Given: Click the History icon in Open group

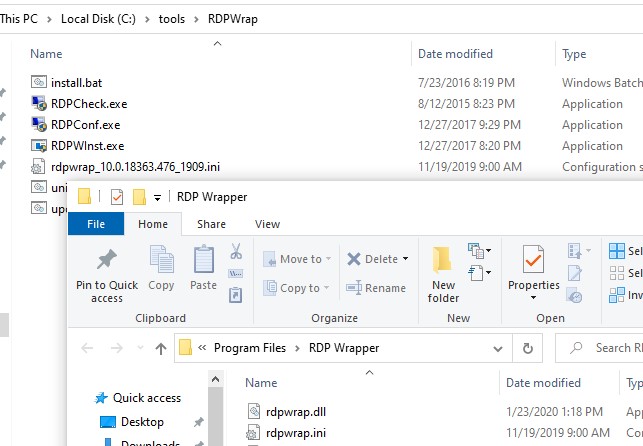Looking at the screenshot, I should (574, 296).
